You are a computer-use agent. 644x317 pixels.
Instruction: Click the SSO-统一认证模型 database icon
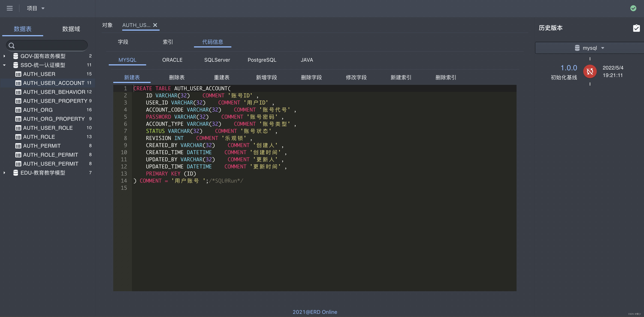click(16, 65)
